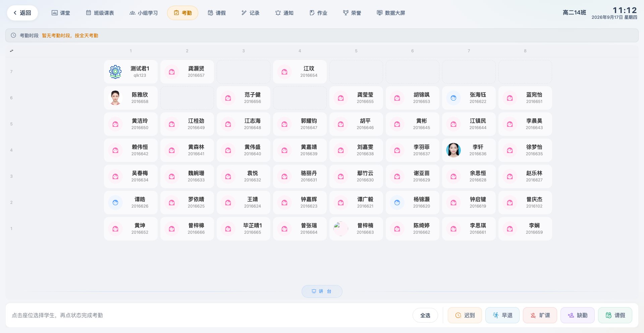644x333 pixels.
Task: Switch to the 班级课表 tab
Action: pyautogui.click(x=100, y=13)
